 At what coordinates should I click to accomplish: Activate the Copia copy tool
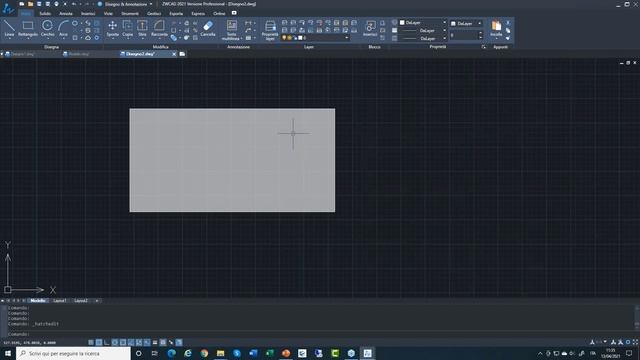click(x=128, y=29)
